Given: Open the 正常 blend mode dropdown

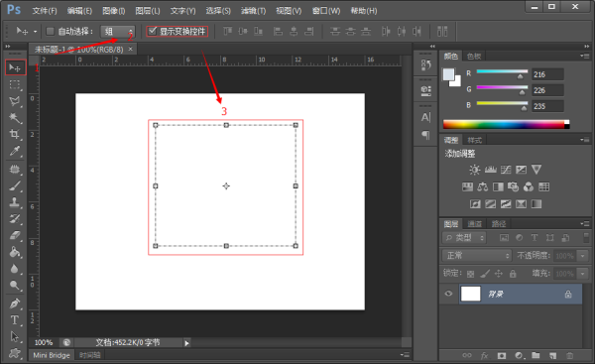Looking at the screenshot, I should tap(477, 256).
